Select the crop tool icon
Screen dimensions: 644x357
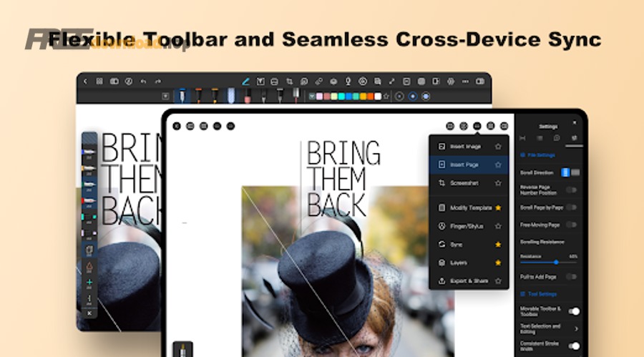pyautogui.click(x=290, y=82)
